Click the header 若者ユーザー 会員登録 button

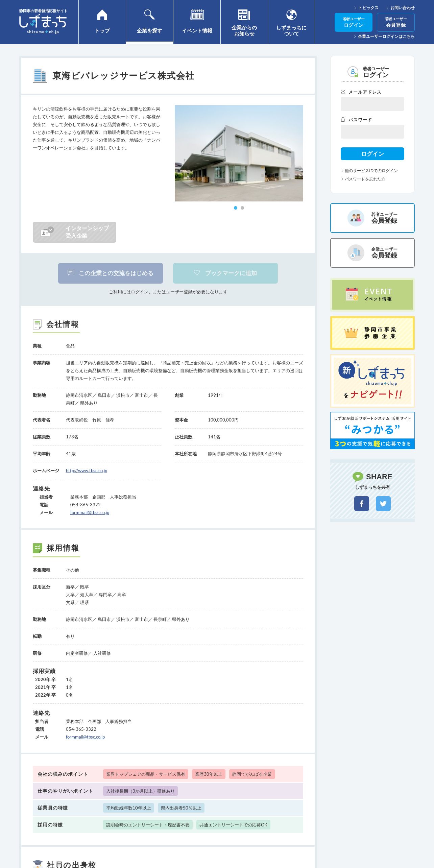pos(396,22)
